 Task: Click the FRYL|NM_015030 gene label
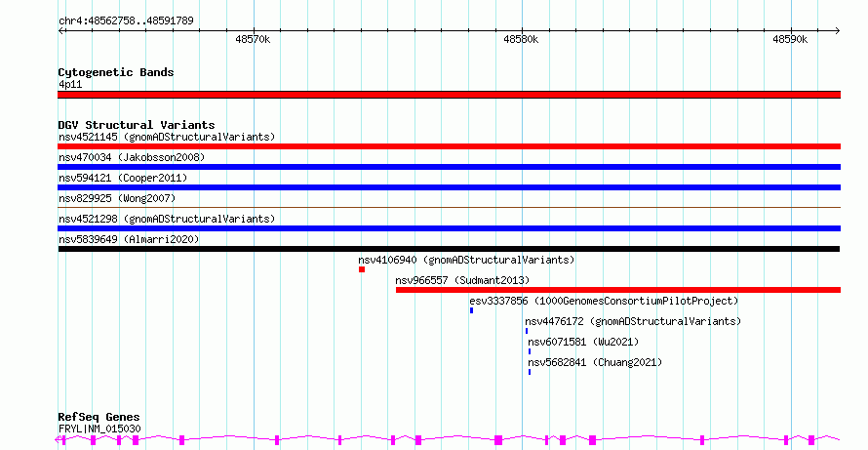pos(99,429)
